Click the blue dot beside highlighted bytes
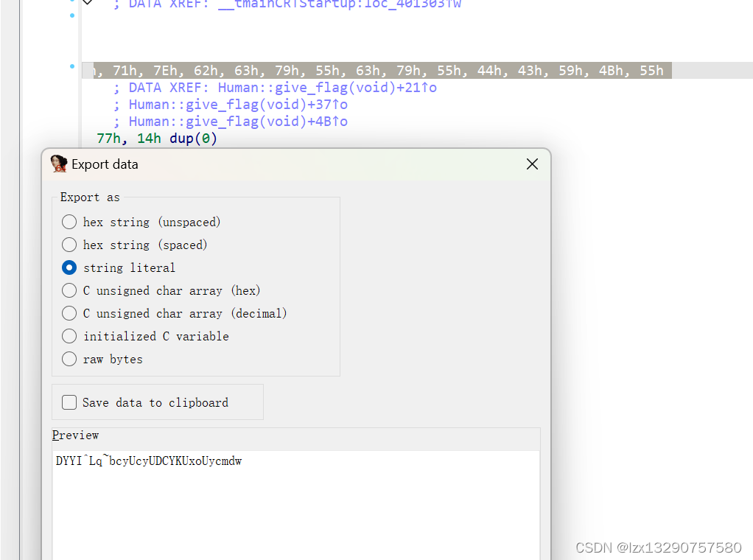The height and width of the screenshot is (560, 753). pyautogui.click(x=71, y=66)
